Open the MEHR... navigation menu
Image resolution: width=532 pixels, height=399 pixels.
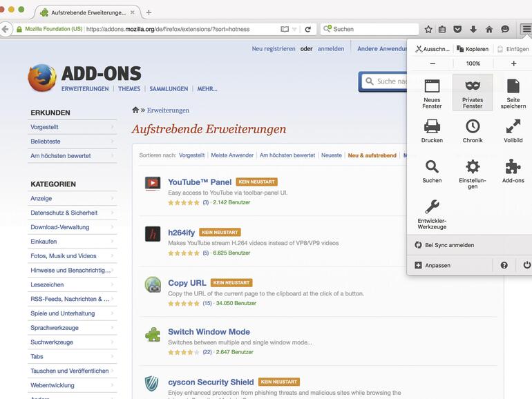[207, 89]
